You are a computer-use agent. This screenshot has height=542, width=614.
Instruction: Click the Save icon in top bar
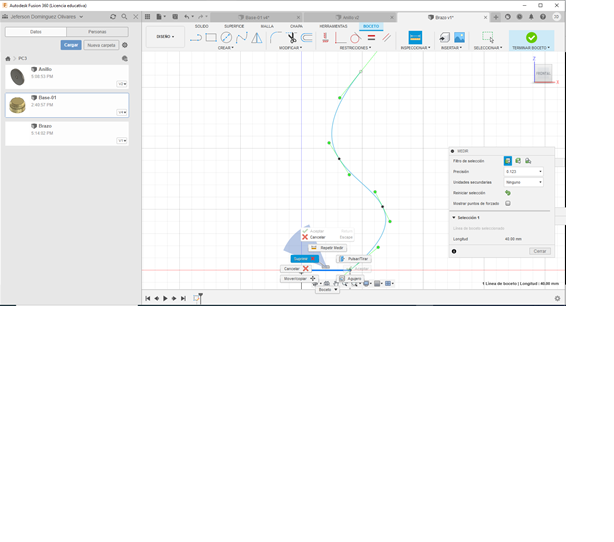pyautogui.click(x=175, y=17)
